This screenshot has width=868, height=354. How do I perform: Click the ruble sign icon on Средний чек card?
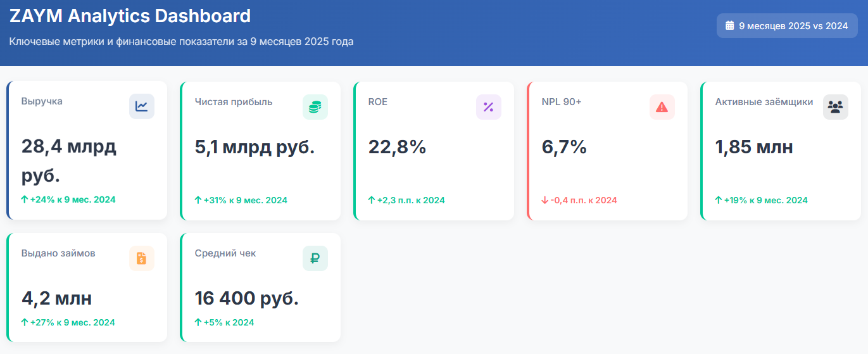click(x=315, y=258)
